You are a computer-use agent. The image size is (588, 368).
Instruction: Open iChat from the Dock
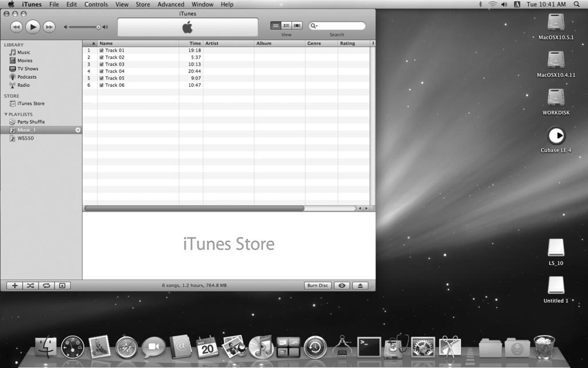153,347
